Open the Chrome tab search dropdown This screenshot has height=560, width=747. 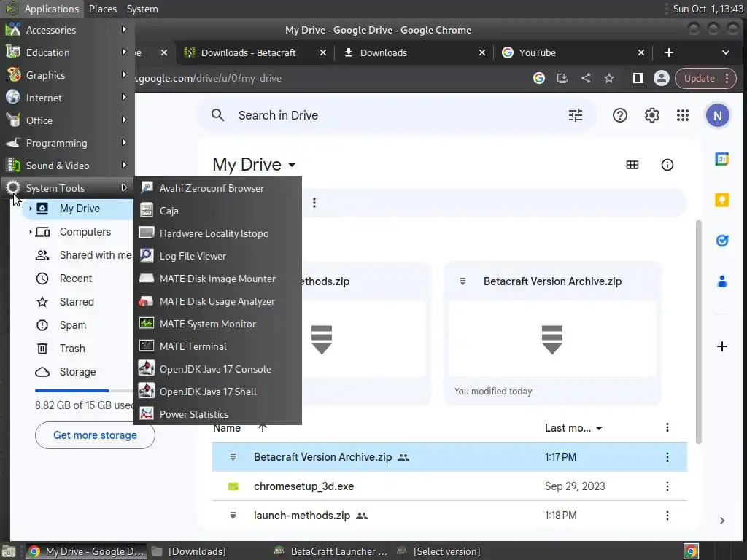(726, 52)
